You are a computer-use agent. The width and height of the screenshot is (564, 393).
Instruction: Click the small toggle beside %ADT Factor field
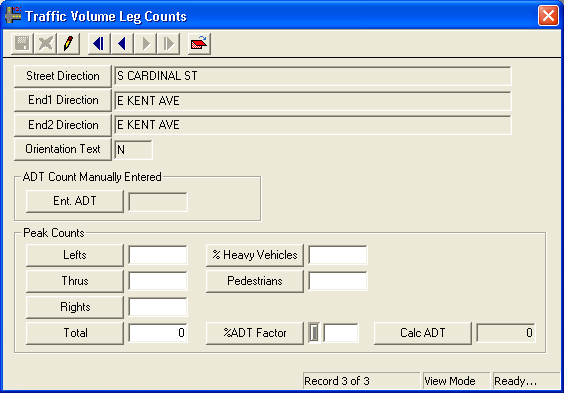314,333
